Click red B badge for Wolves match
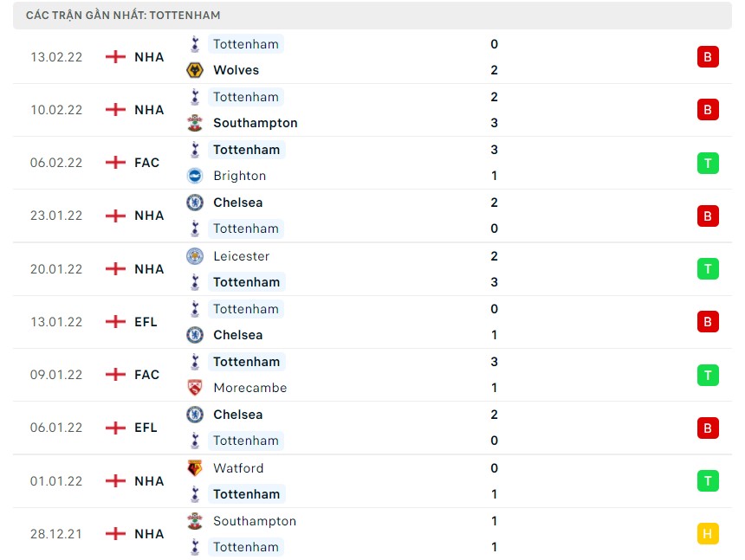 (x=708, y=57)
